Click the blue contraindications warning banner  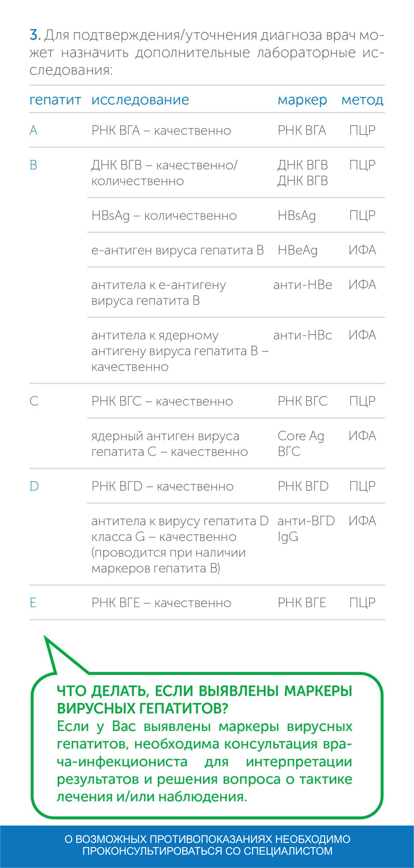(x=207, y=846)
